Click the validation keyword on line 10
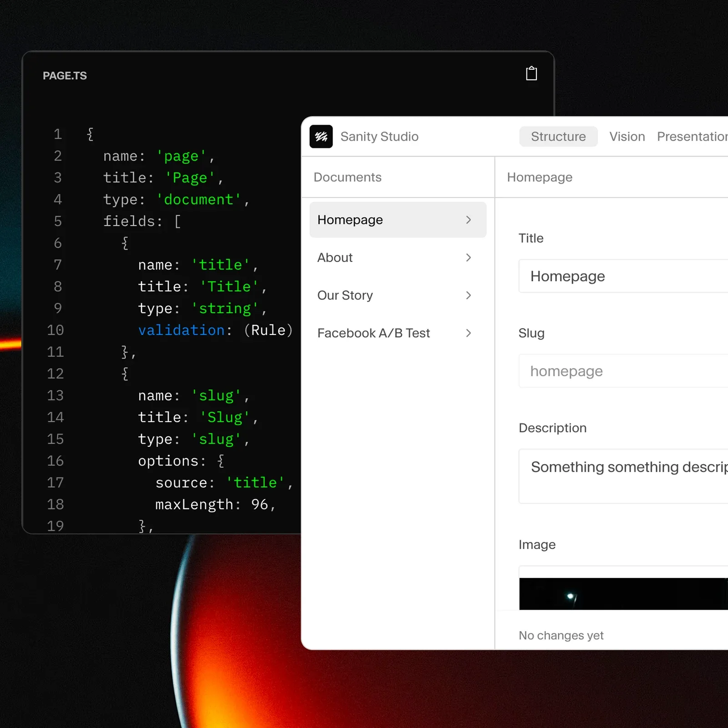Viewport: 728px width, 728px height. point(181,330)
